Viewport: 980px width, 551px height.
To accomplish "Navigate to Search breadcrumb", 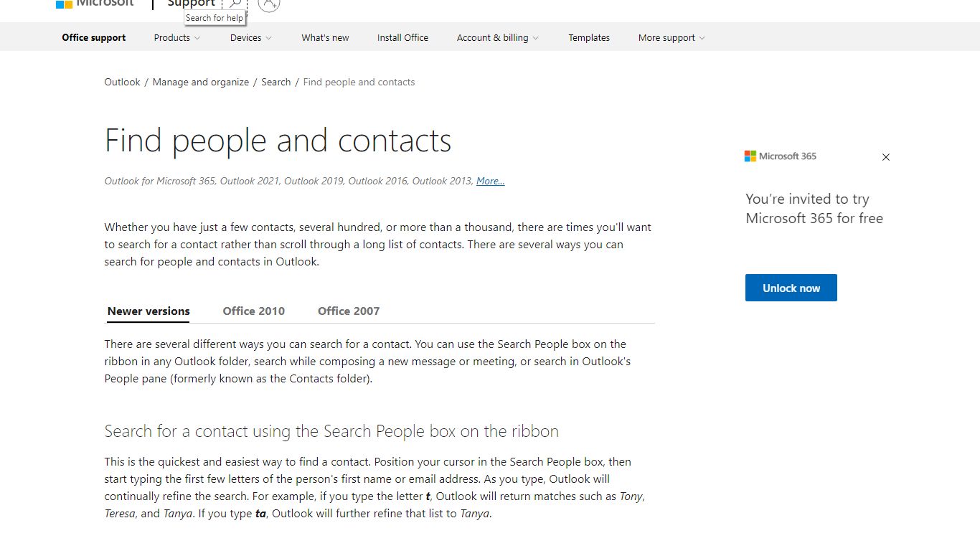I will [276, 83].
